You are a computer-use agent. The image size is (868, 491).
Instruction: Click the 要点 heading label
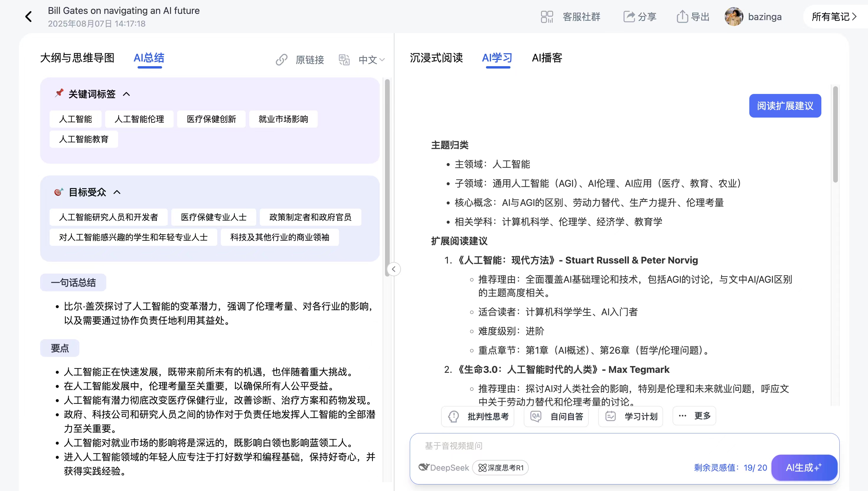[60, 348]
